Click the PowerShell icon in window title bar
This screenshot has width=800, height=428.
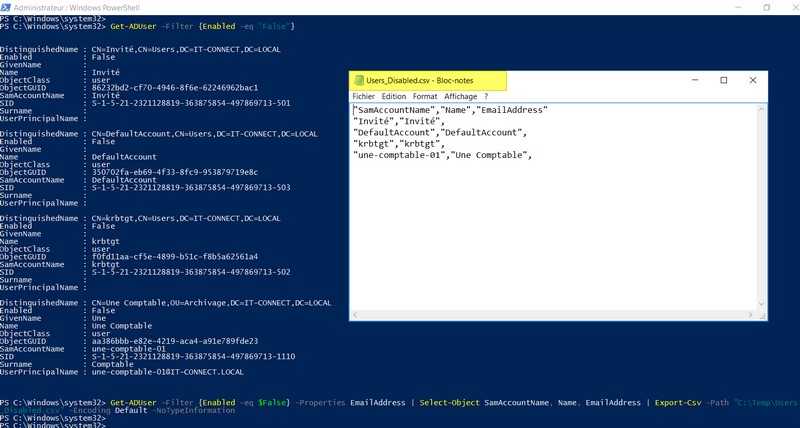5,6
